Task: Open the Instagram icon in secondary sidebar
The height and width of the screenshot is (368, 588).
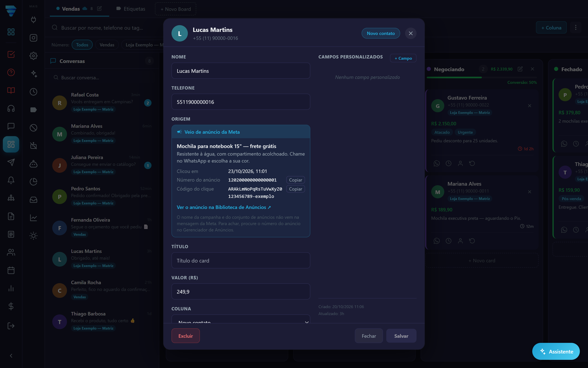Action: (x=33, y=38)
